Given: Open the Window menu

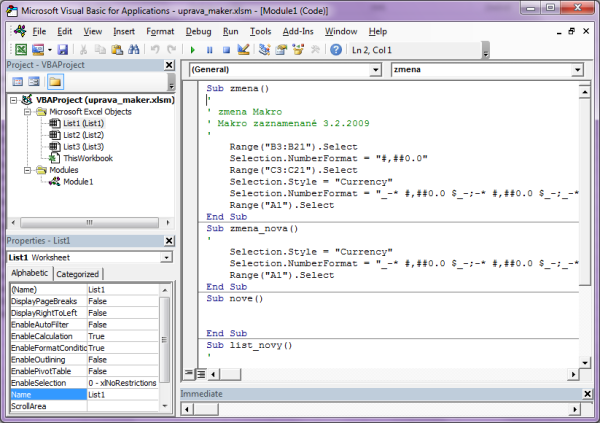Looking at the screenshot, I should pos(341,31).
